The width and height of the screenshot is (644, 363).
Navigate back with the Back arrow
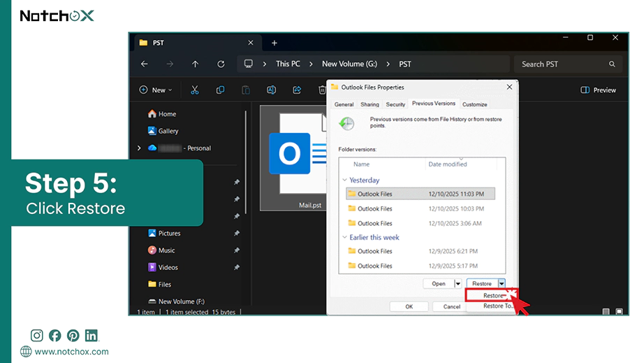144,64
